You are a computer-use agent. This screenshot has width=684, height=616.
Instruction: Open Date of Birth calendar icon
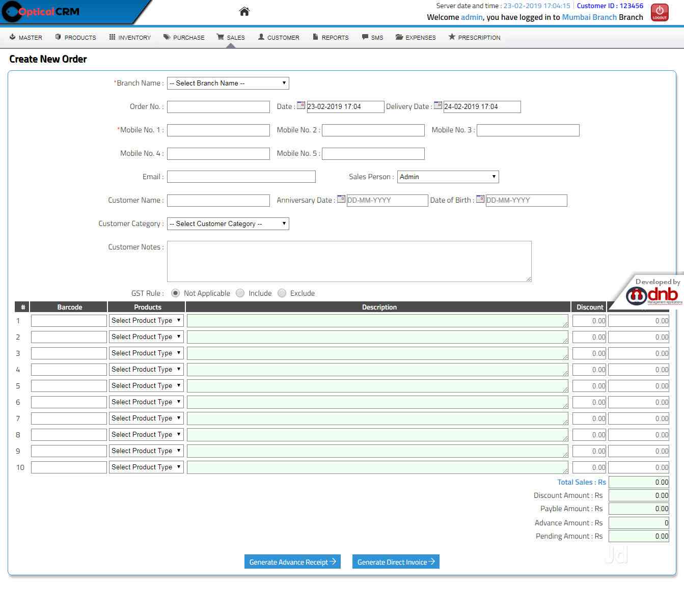(x=480, y=199)
